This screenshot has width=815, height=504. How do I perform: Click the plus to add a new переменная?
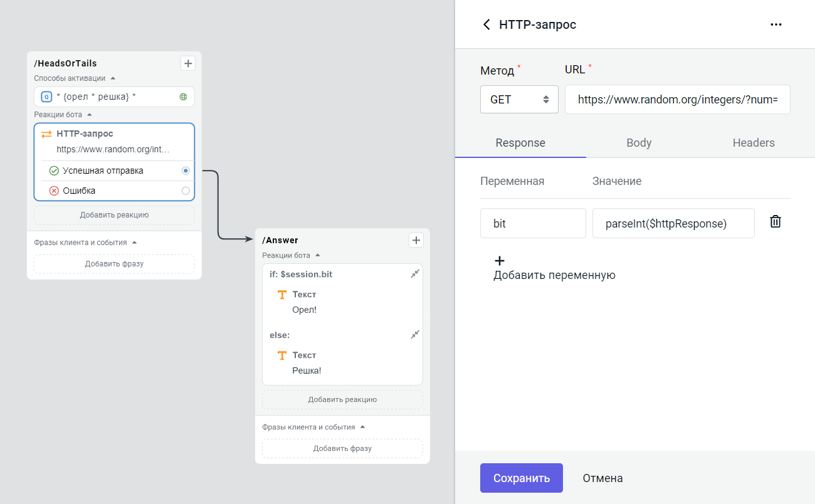point(499,260)
